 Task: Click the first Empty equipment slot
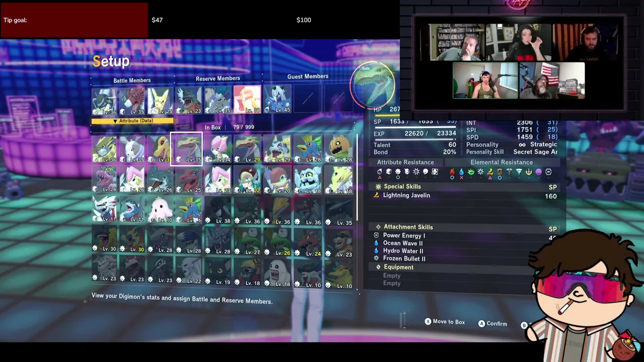[392, 276]
